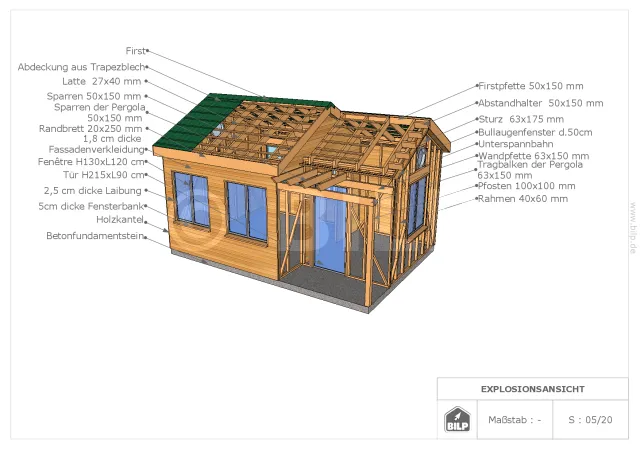The image size is (640, 452).
Task: Select the 'Abstandhalter 50x150 mm' annotation
Action: coord(539,103)
